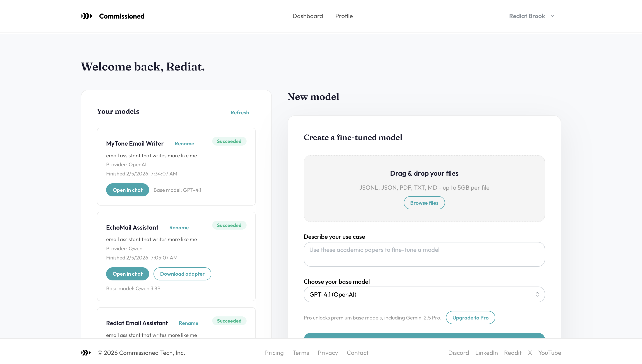
Task: Go to the Dashboard page
Action: 308,16
